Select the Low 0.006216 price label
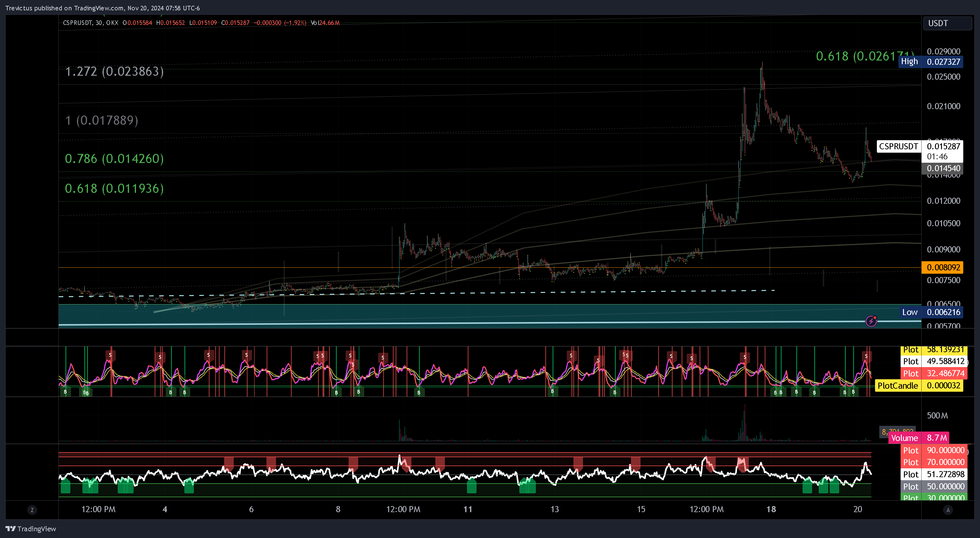Image resolution: width=980 pixels, height=538 pixels. 931,312
